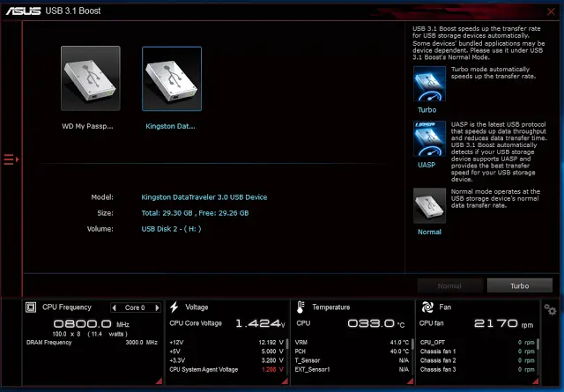Click the Voltage panel scrollbar

coord(287,344)
